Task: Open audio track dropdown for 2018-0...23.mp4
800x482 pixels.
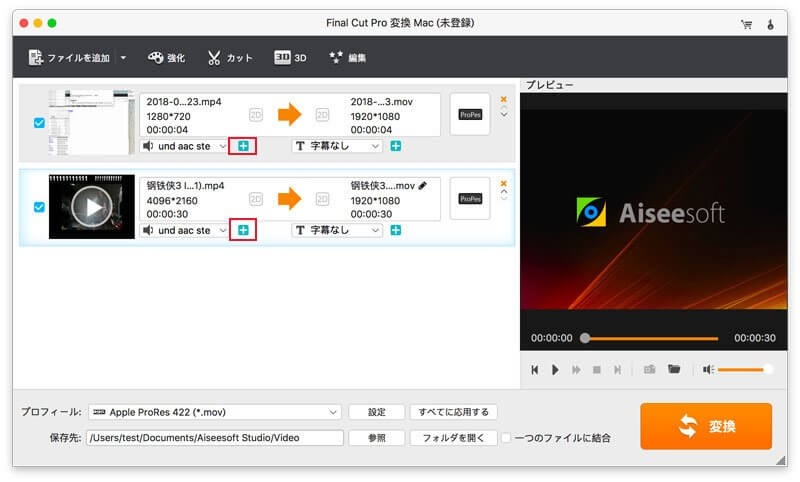Action: pos(184,146)
